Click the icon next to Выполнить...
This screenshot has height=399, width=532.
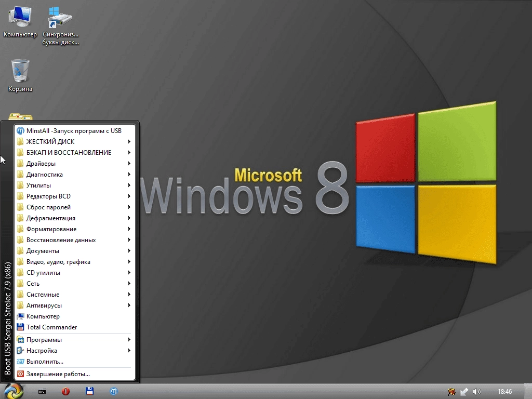click(20, 362)
